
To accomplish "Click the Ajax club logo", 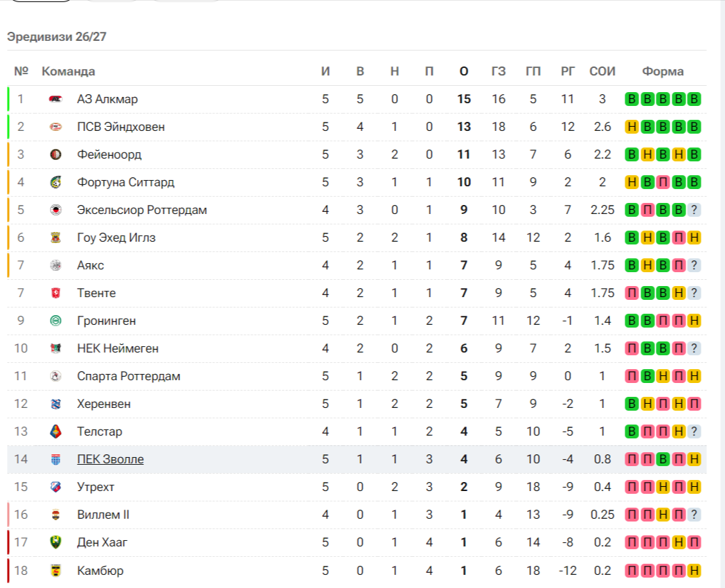I will pyautogui.click(x=55, y=265).
